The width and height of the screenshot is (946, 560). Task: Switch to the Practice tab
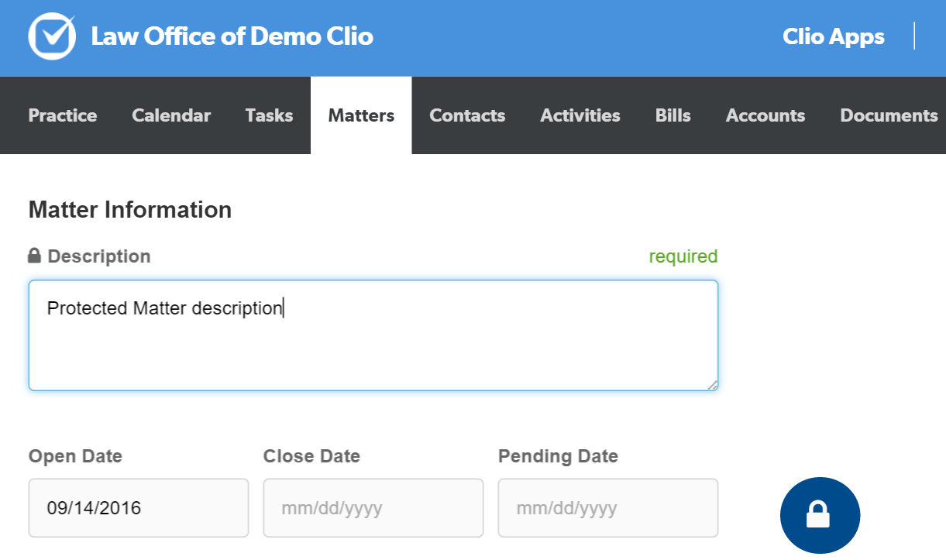[63, 115]
